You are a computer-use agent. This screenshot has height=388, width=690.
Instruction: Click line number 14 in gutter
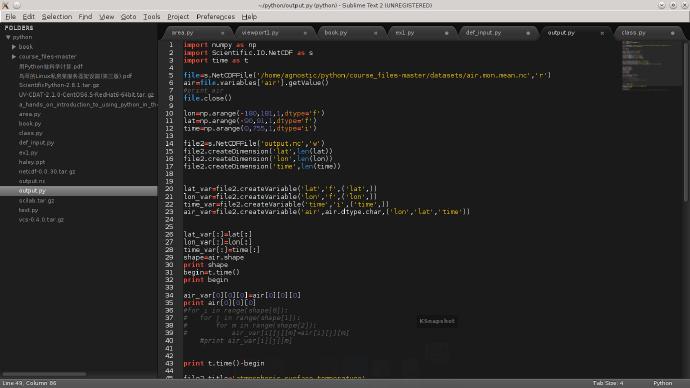click(169, 143)
